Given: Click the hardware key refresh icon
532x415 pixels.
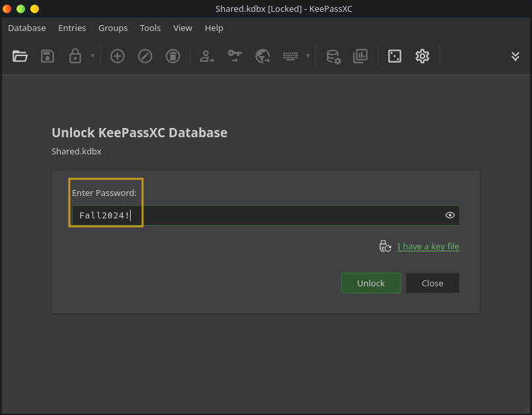Looking at the screenshot, I should (385, 246).
